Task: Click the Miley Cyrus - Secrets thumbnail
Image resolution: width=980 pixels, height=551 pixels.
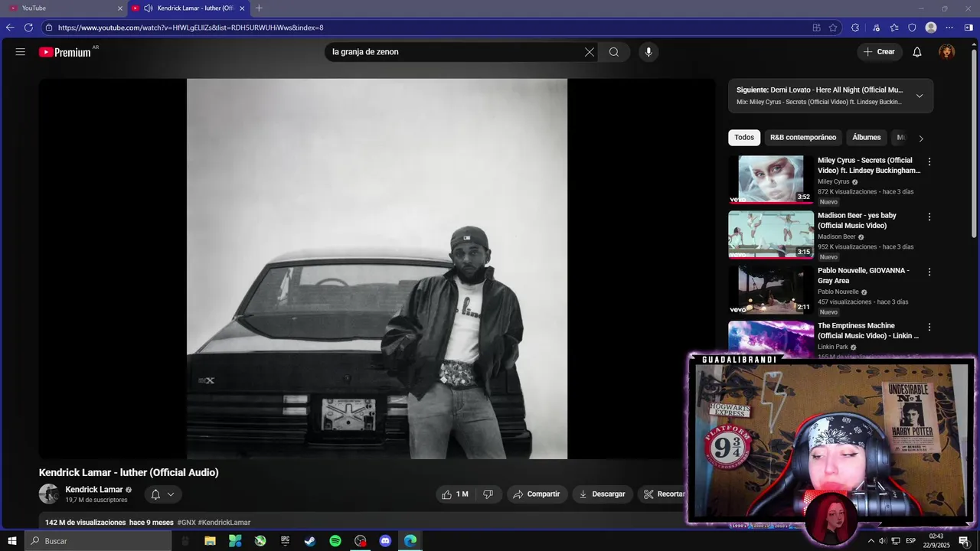Action: point(771,180)
